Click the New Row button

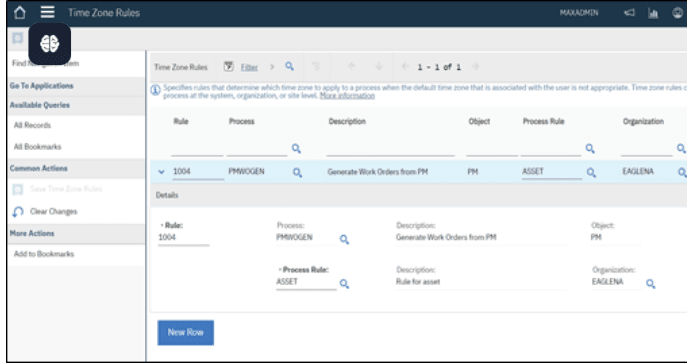[186, 333]
